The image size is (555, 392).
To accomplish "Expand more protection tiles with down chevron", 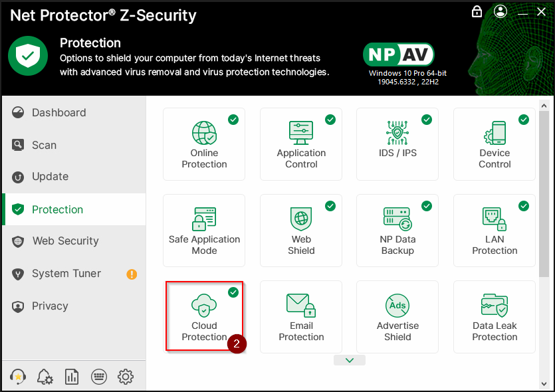I will 350,360.
